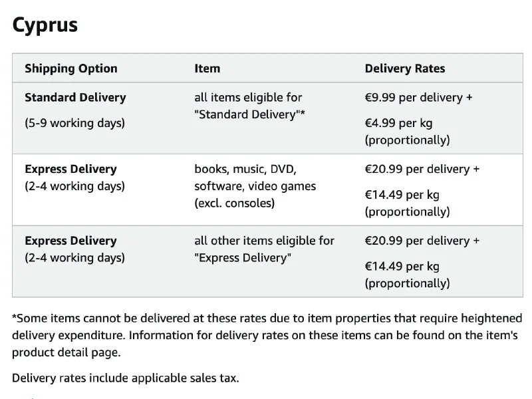Viewport: 532px width, 399px height.
Task: Click the Cyprus page heading
Action: coord(45,25)
